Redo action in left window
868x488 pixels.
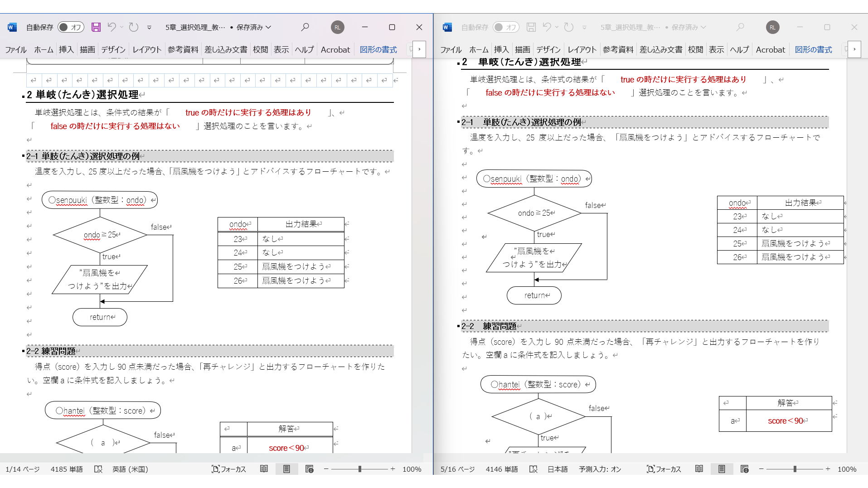coord(133,27)
